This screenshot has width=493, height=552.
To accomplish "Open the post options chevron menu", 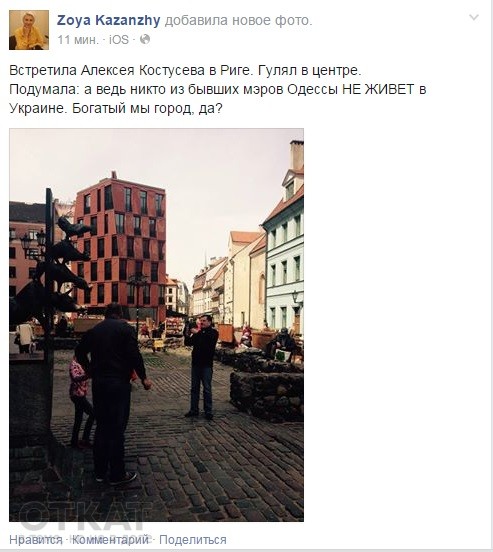I will click(474, 17).
